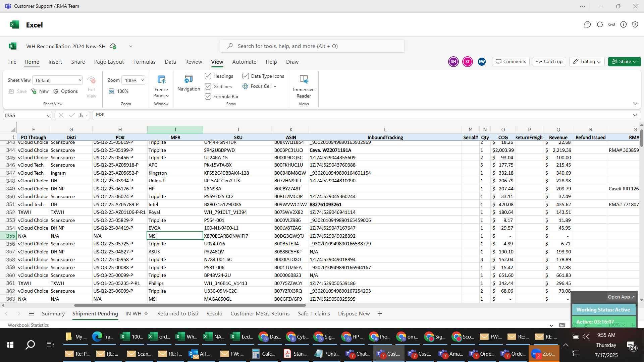Open the chat bubble icon in header
644x362 pixels.
coord(587,24)
